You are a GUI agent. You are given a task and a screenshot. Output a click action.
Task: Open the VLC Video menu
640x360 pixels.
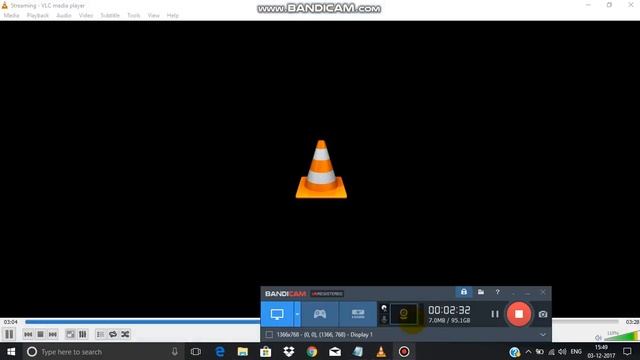click(x=86, y=16)
